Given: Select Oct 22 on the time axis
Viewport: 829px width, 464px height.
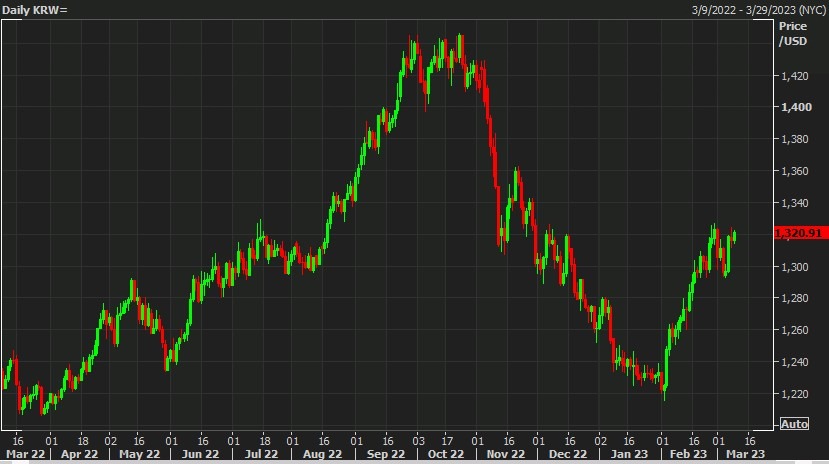Looking at the screenshot, I should (x=445, y=454).
